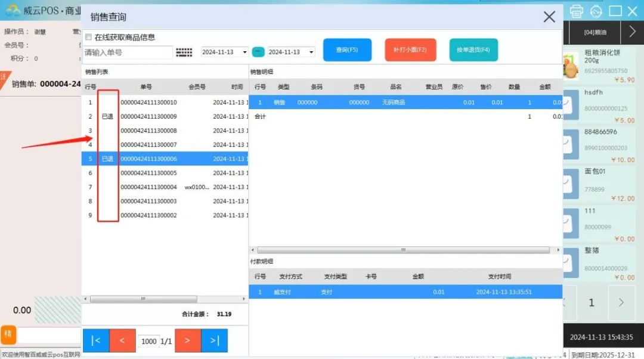Go to first page of sales list
Screen dimensions: 644x359
coord(96,341)
